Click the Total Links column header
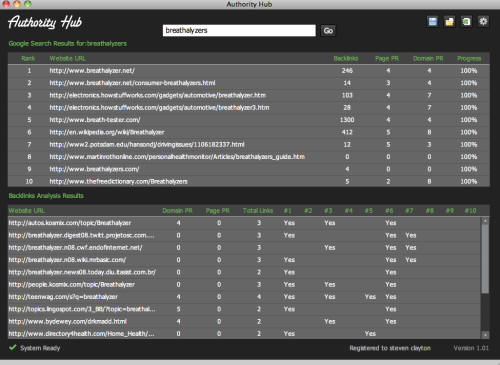The width and height of the screenshot is (500, 365). (x=258, y=211)
